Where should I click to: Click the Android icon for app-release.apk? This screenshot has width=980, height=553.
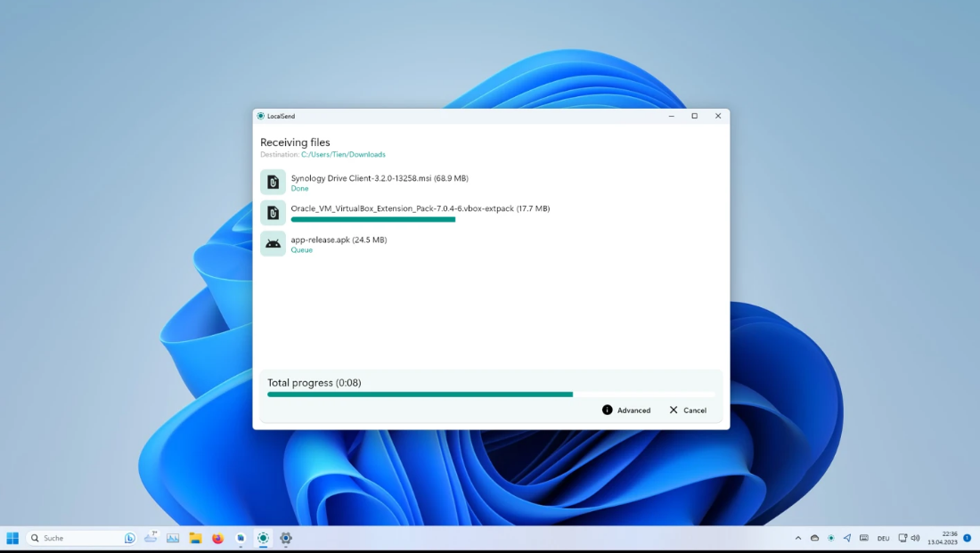[274, 244]
